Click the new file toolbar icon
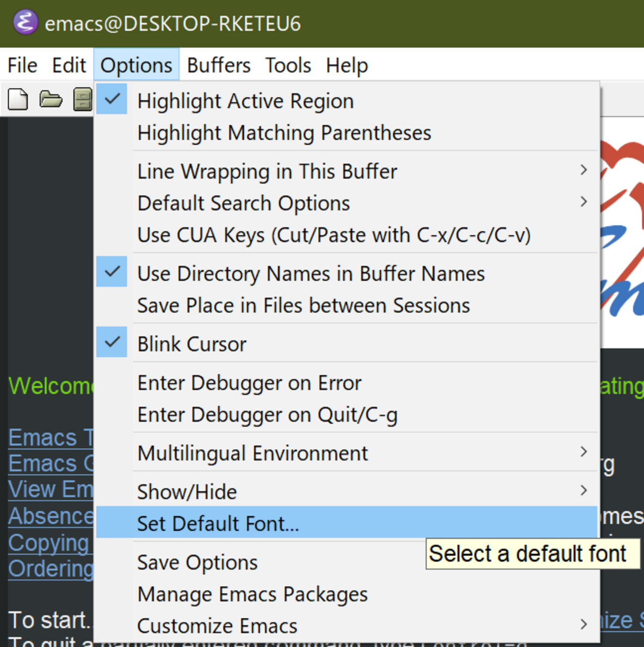This screenshot has width=644, height=647. (18, 99)
